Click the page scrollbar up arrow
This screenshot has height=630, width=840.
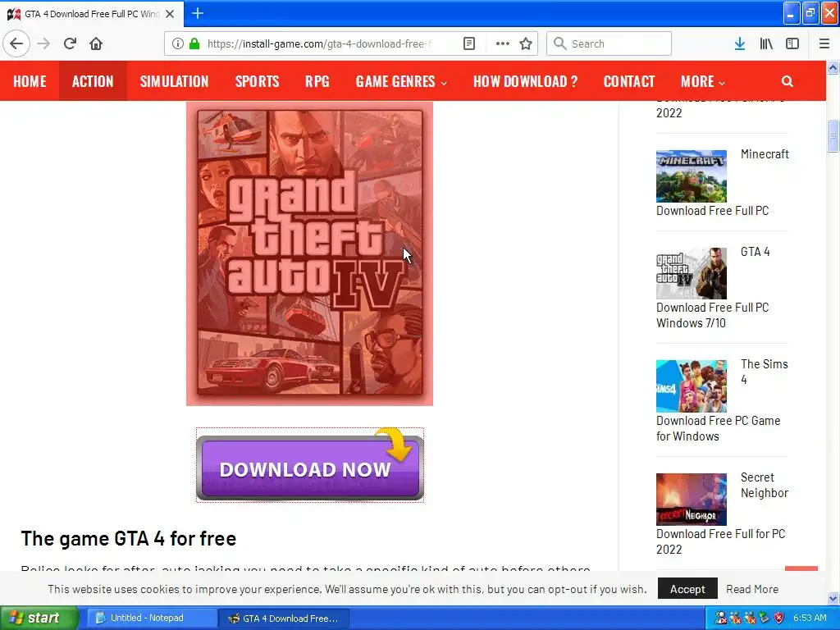pyautogui.click(x=833, y=67)
